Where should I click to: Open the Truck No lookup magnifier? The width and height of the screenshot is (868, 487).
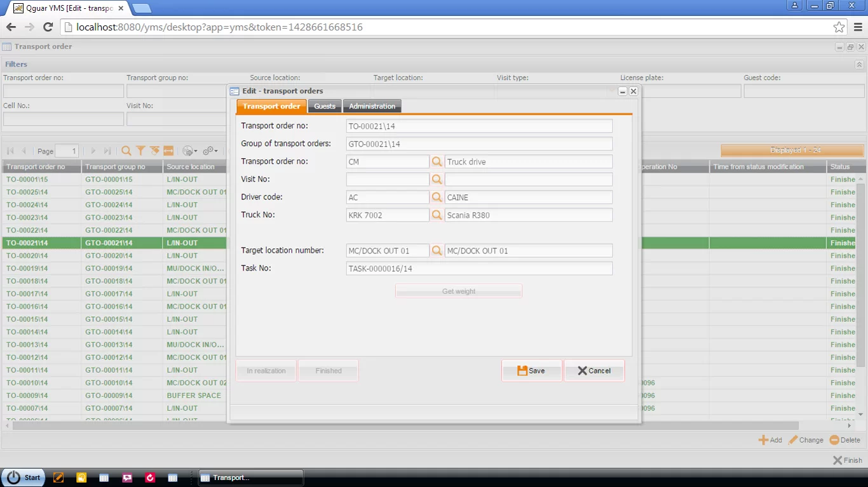tap(437, 215)
